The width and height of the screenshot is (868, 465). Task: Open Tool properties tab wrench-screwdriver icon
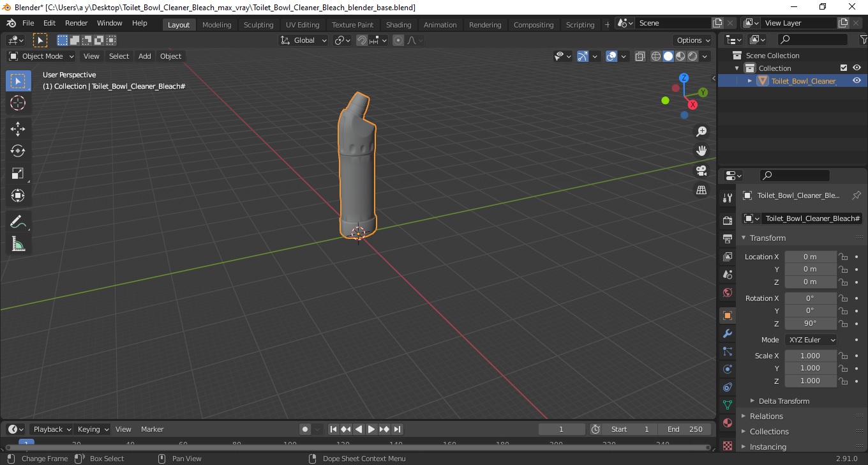click(x=727, y=198)
